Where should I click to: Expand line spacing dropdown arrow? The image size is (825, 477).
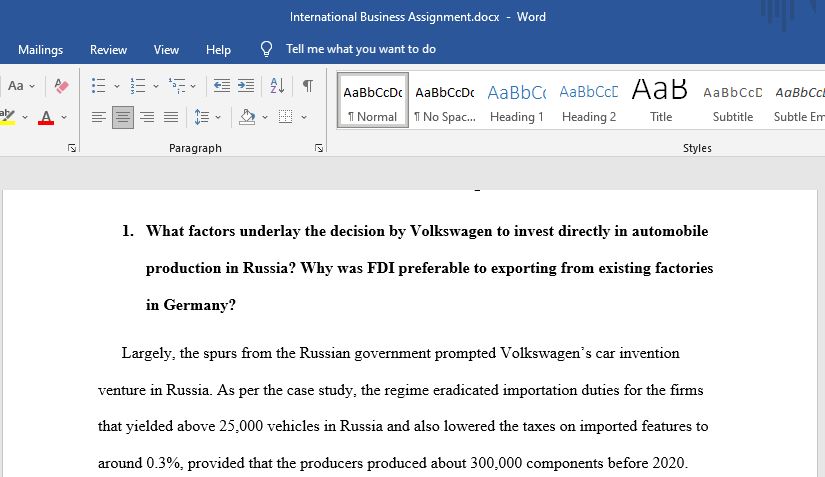point(218,117)
